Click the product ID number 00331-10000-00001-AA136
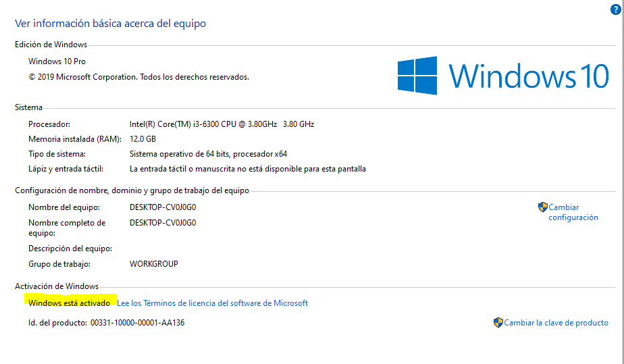This screenshot has width=624, height=364. click(137, 323)
